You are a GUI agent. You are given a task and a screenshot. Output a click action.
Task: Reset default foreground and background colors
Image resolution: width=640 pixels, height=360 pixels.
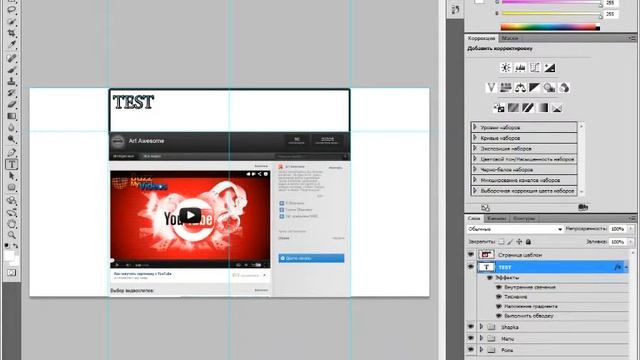tap(7, 246)
